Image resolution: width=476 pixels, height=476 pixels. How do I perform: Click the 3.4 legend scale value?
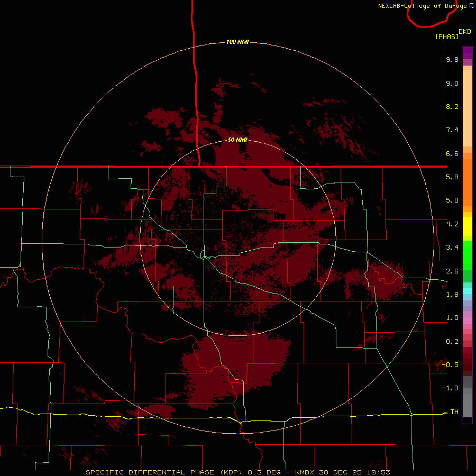click(x=452, y=248)
